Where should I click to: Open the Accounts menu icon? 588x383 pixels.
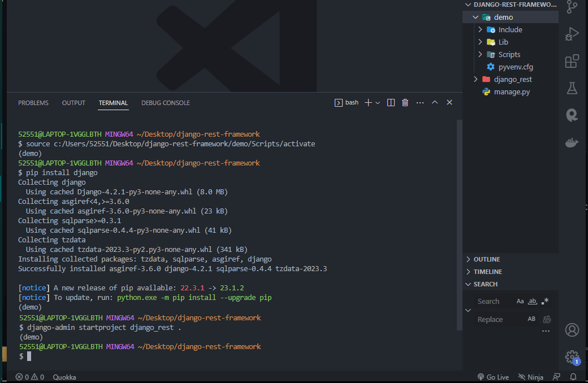[572, 330]
